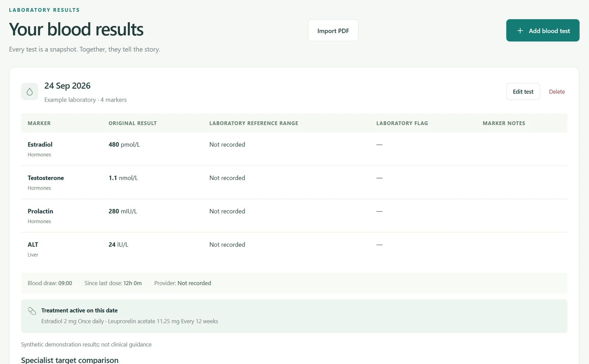
Task: Click the Treatment active on this date heading
Action: pyautogui.click(x=80, y=310)
